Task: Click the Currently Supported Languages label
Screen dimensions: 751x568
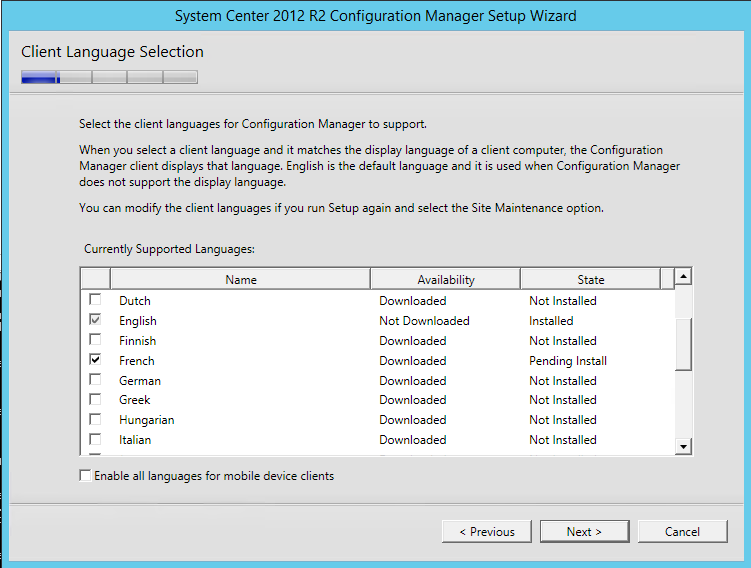Action: [x=170, y=249]
